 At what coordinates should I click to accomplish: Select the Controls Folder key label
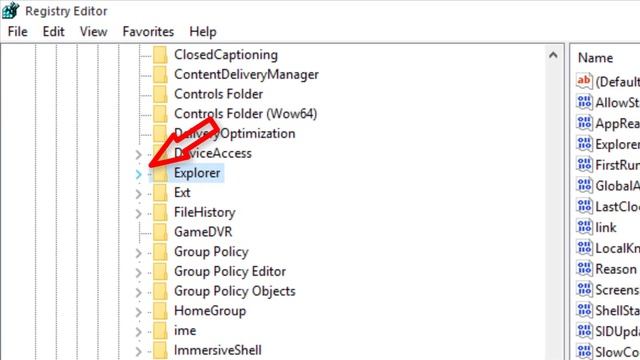pyautogui.click(x=218, y=94)
